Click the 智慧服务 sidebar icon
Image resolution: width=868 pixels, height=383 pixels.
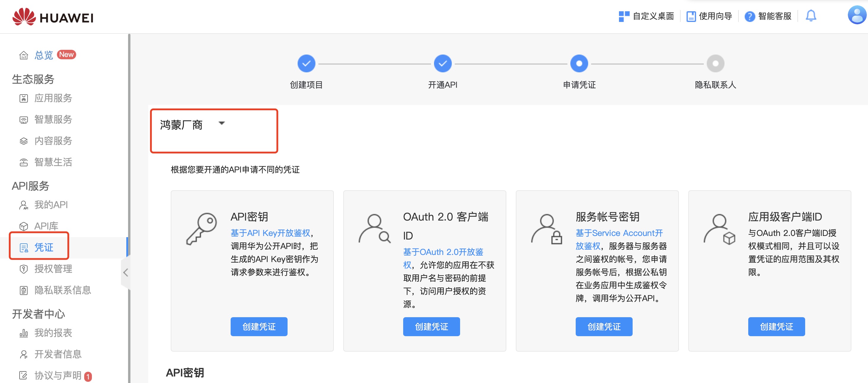(x=24, y=119)
